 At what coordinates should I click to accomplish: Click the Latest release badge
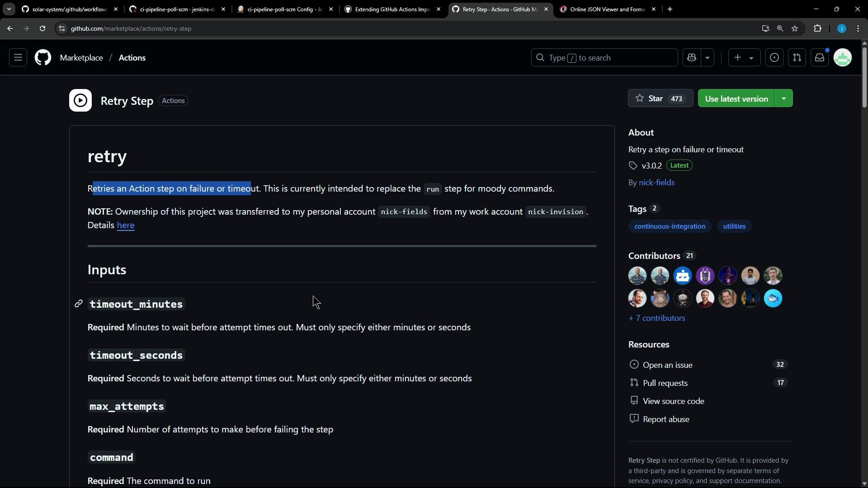click(679, 165)
